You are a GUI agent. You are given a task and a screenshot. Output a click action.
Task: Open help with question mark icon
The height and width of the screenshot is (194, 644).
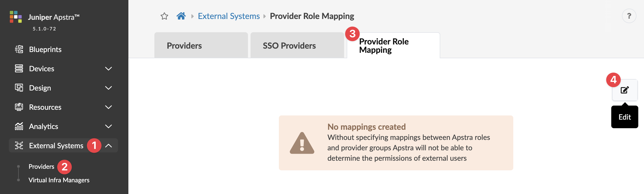[629, 16]
